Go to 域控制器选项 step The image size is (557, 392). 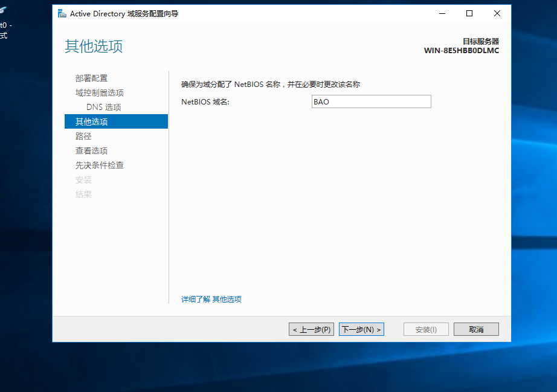click(x=100, y=92)
